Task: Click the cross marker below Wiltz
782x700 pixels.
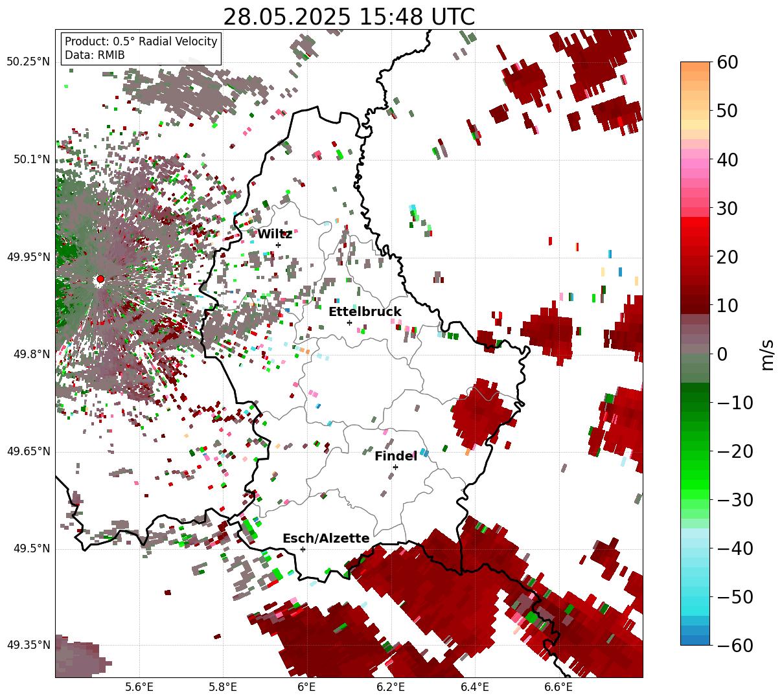Action: (x=278, y=245)
